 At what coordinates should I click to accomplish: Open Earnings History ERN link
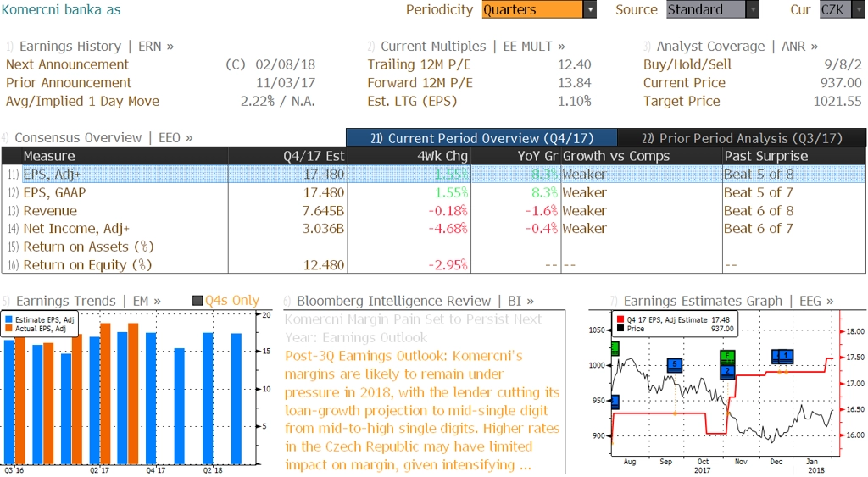point(97,46)
